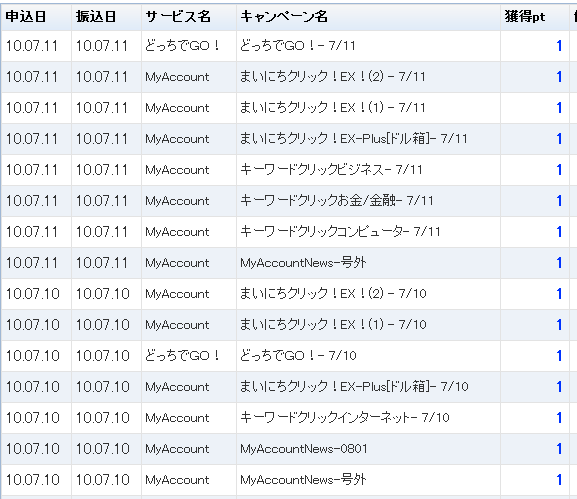Click MyAccount in キーワードクリックビジネス row
This screenshot has height=499, width=577.
[x=177, y=170]
